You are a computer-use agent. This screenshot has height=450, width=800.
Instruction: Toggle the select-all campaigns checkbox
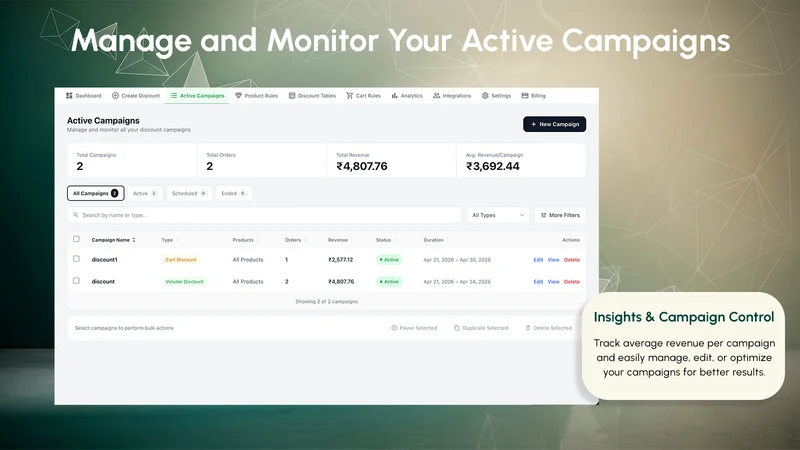(x=76, y=239)
